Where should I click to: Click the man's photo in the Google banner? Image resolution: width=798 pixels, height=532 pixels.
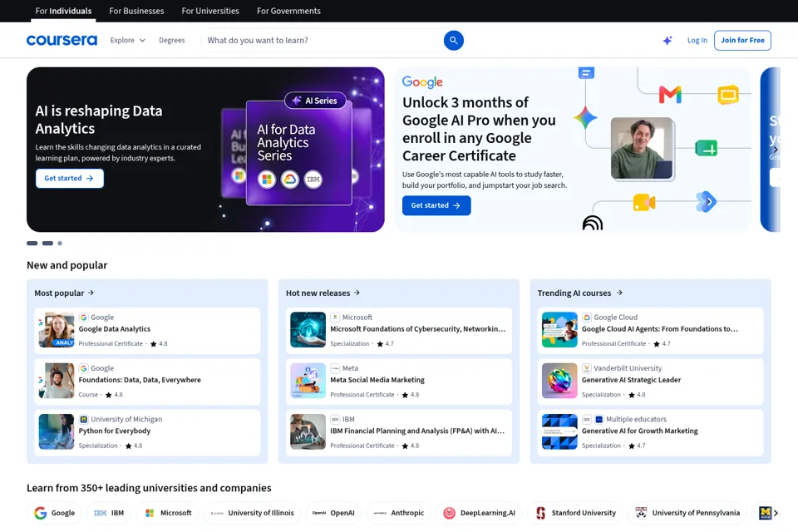click(642, 148)
